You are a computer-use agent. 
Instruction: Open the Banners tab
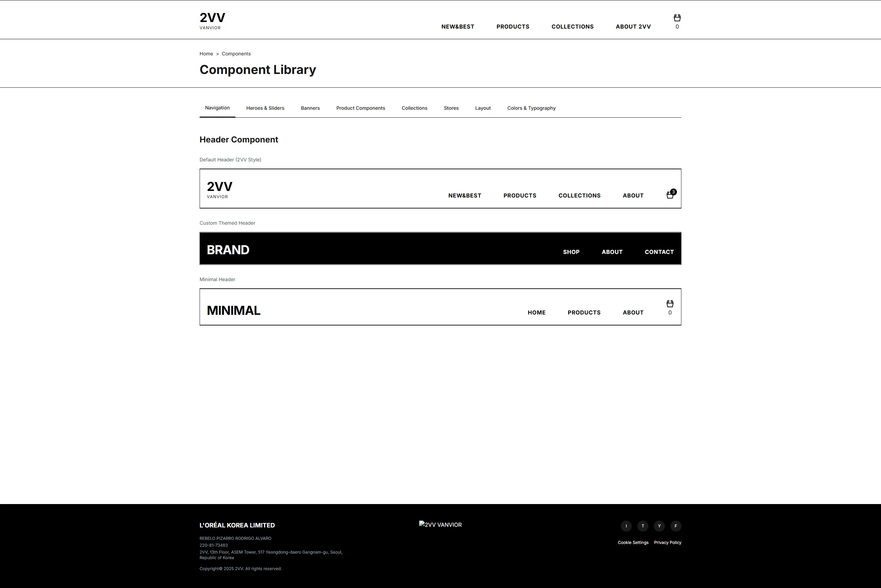[x=310, y=108]
